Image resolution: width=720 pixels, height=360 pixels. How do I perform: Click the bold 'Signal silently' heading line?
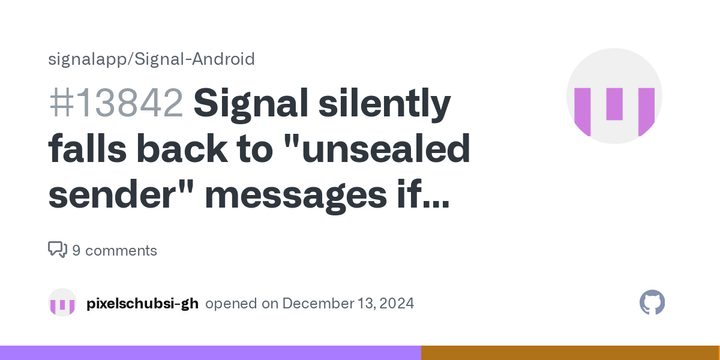322,105
